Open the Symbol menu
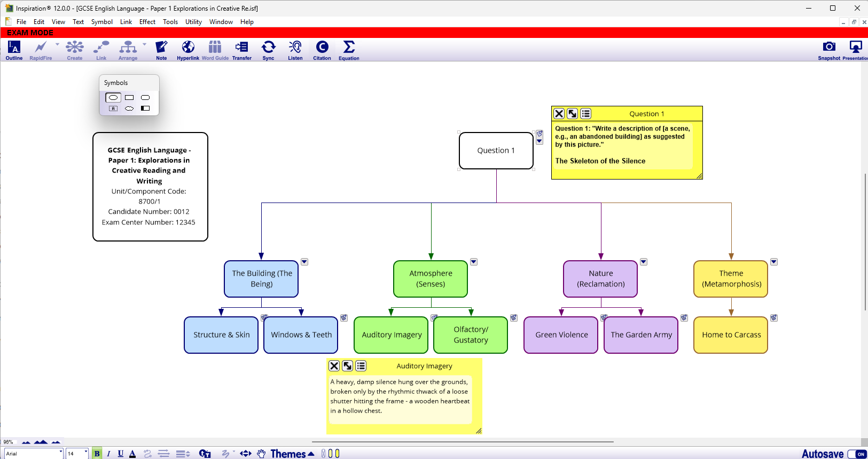Viewport: 868px width, 459px height. 101,22
